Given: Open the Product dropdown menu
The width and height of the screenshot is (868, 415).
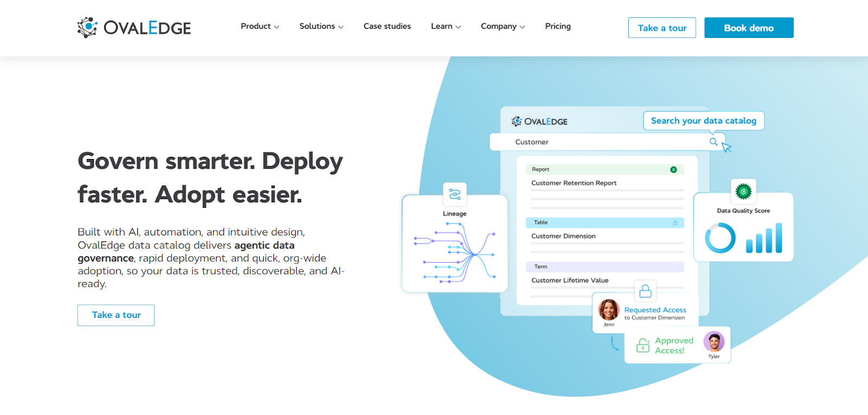Looking at the screenshot, I should tap(260, 26).
